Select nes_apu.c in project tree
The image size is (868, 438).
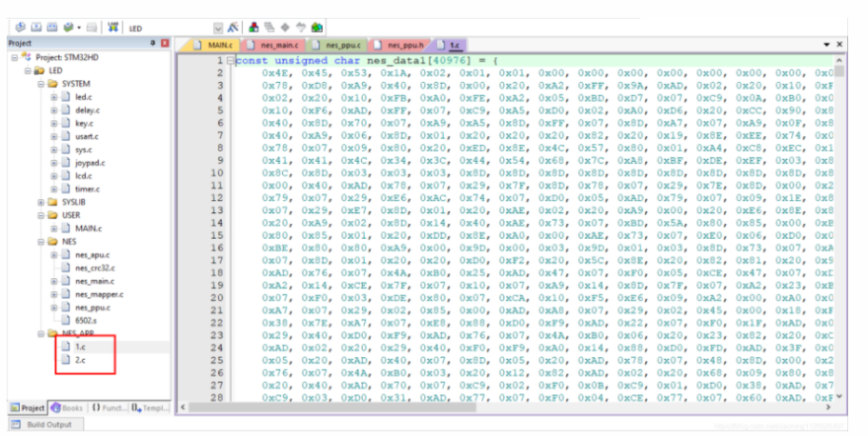pos(92,255)
